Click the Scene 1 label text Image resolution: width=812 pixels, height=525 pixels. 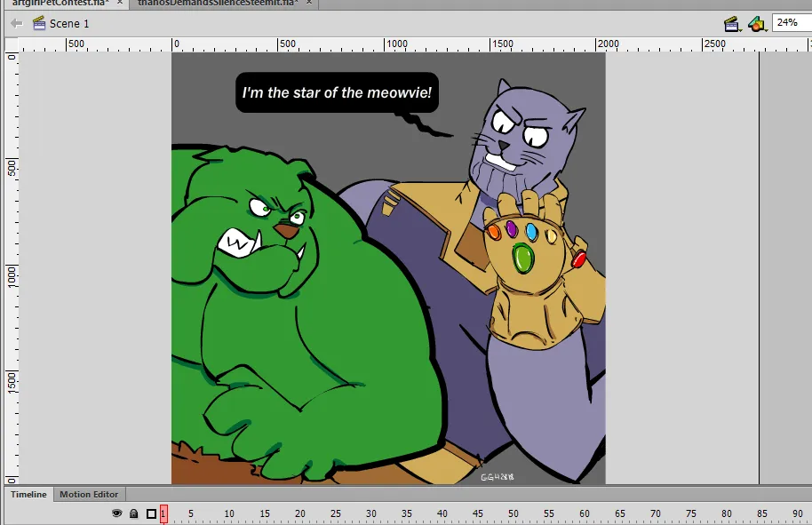(69, 24)
